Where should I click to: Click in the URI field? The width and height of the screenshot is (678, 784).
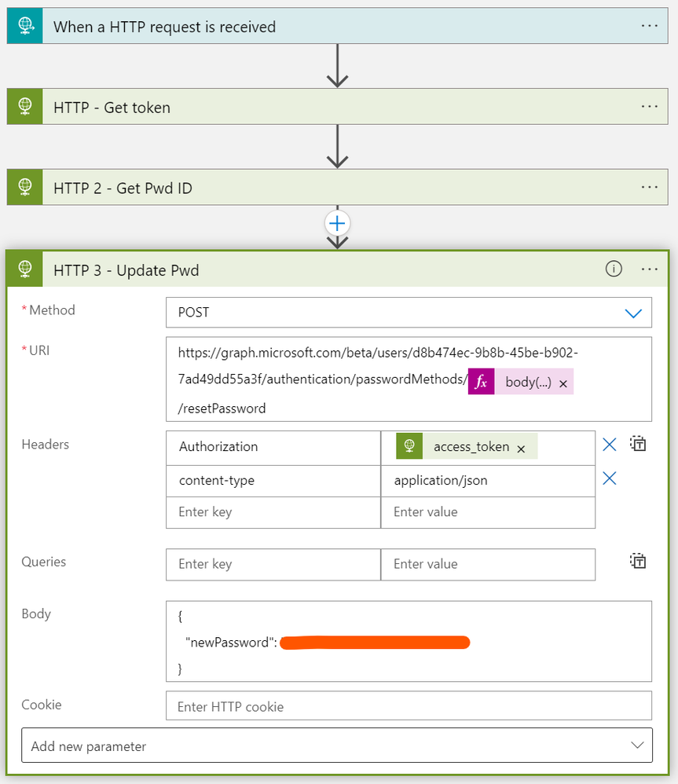[x=409, y=379]
